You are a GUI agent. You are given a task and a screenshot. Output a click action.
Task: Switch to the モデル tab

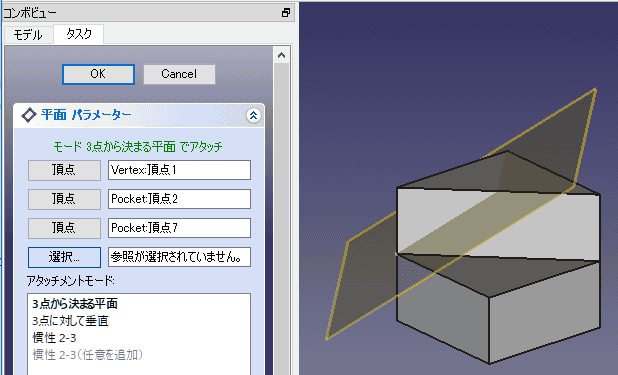(x=28, y=35)
